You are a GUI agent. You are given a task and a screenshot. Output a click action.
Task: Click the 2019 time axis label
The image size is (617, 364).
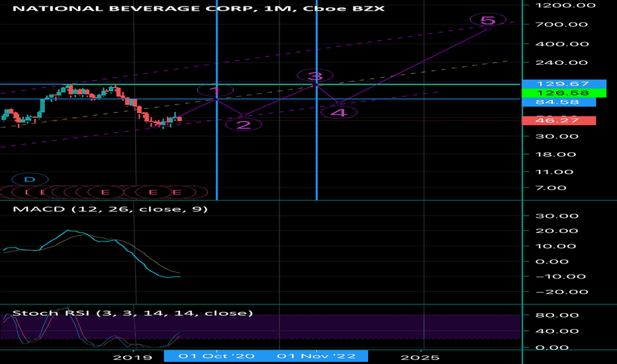tap(132, 357)
